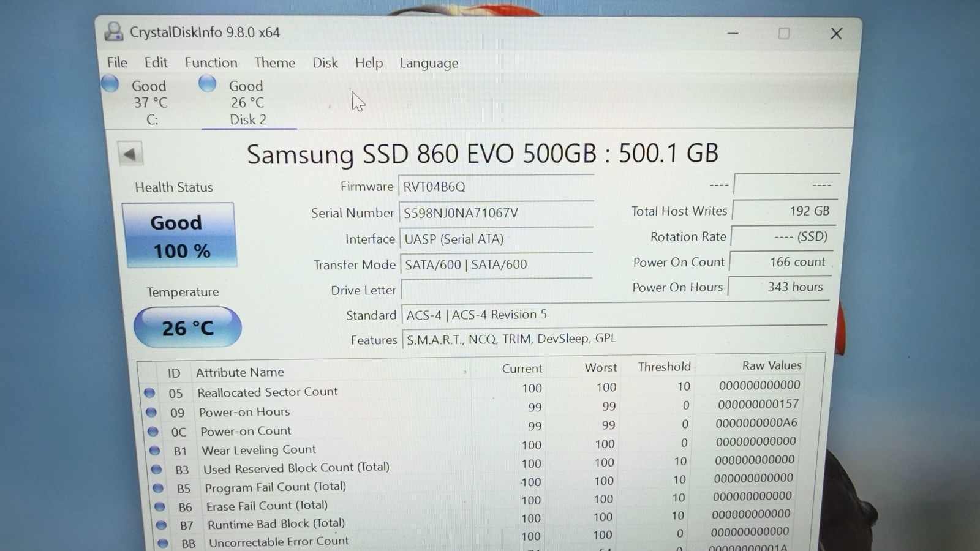The image size is (980, 551).
Task: Click status dot for Erase Fail Count
Action: [160, 506]
